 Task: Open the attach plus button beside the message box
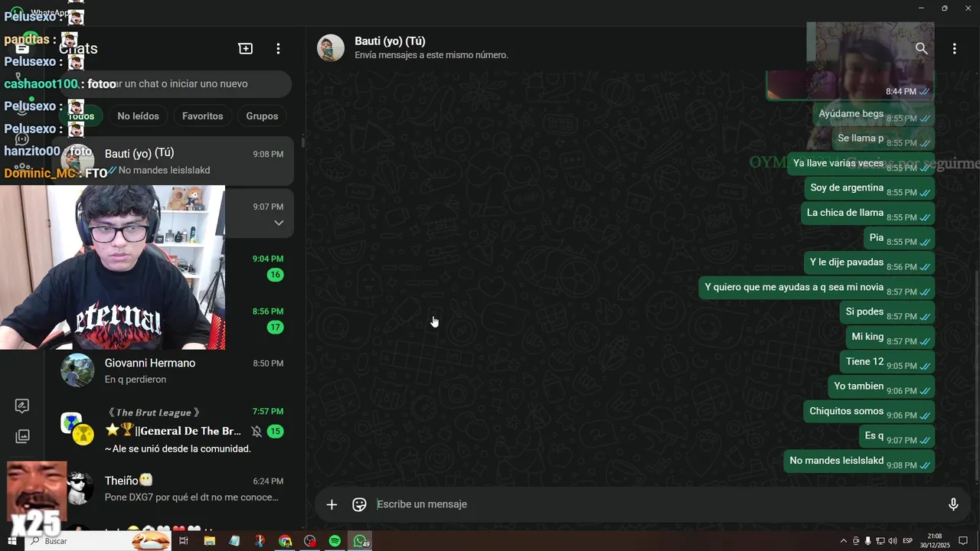click(332, 504)
